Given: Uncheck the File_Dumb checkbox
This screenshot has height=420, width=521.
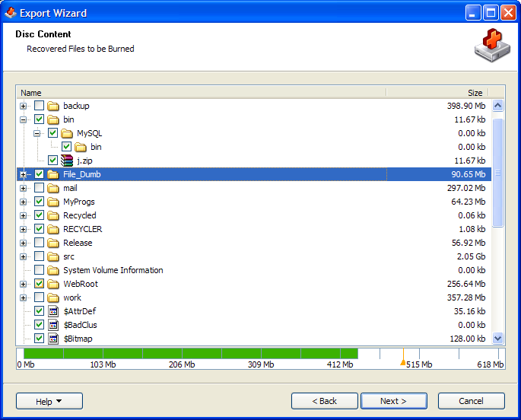Looking at the screenshot, I should (40, 174).
